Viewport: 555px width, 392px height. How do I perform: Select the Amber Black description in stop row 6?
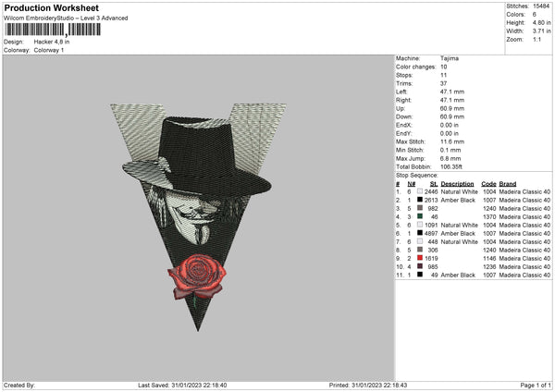[x=458, y=234]
